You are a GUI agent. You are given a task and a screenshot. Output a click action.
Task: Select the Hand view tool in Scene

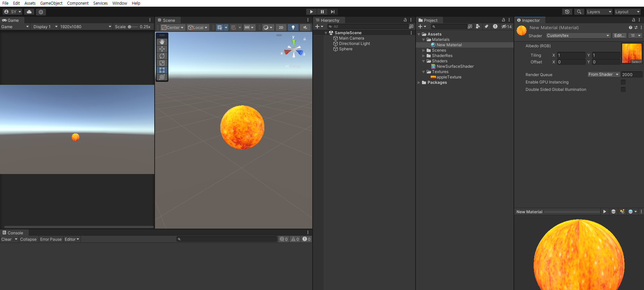(x=162, y=42)
